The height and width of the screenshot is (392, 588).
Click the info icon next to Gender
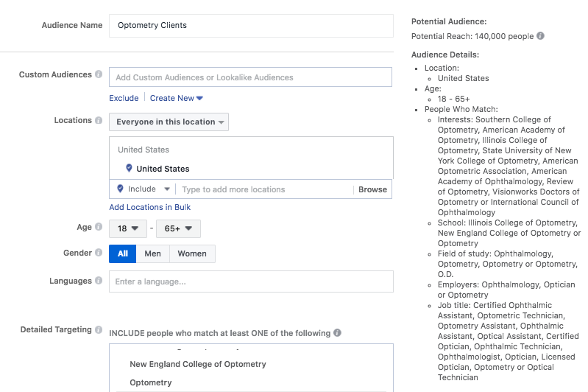pos(99,252)
